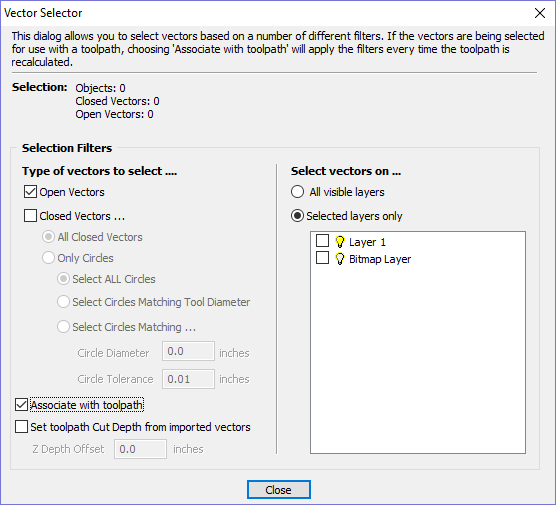The height and width of the screenshot is (505, 556).
Task: Toggle Layer 1 lightbulb visibility icon
Action: coord(339,242)
